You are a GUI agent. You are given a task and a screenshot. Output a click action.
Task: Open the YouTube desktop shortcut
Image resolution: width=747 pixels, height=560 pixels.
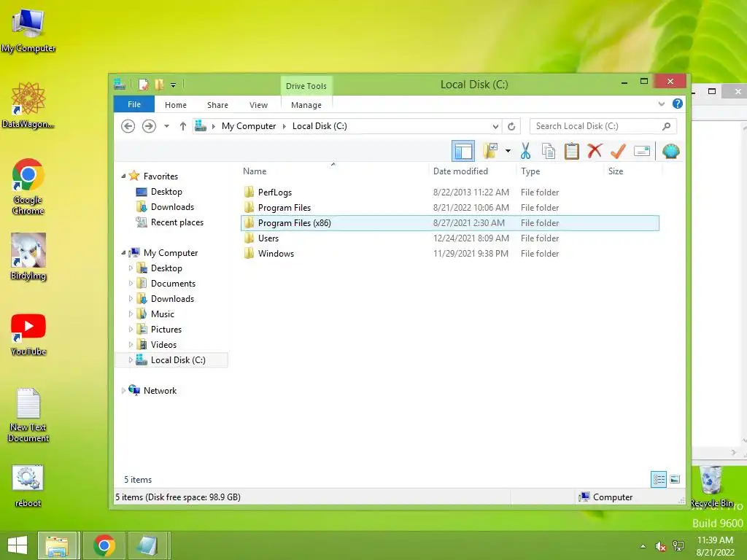tap(28, 335)
